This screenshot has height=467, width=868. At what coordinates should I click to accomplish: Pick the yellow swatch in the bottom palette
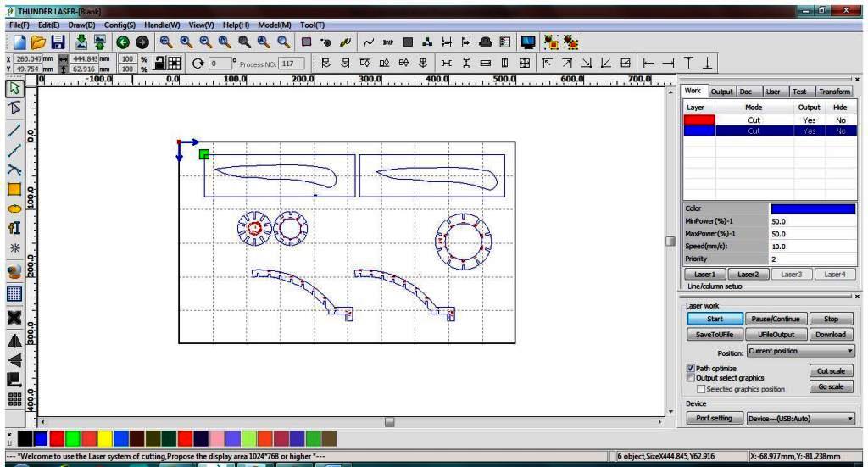coord(104,439)
